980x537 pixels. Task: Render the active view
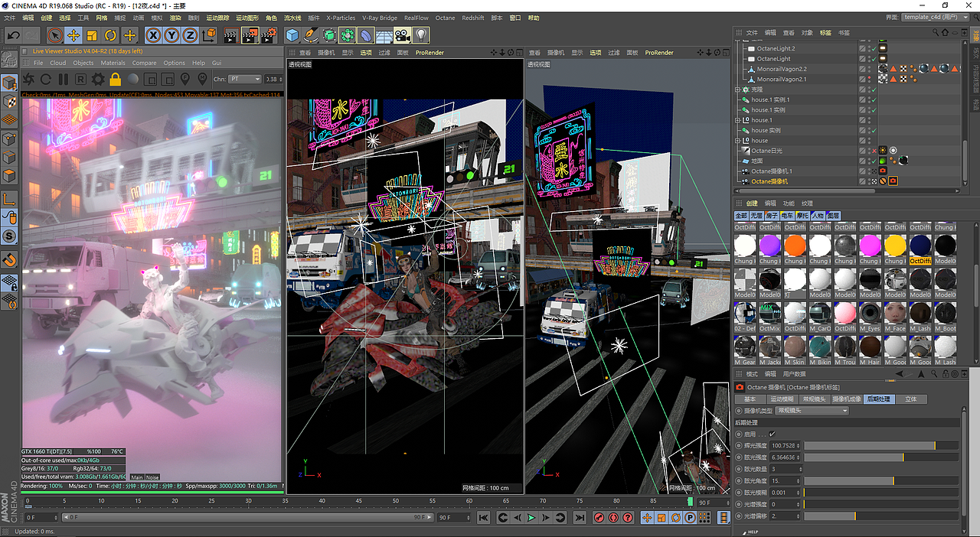click(231, 35)
